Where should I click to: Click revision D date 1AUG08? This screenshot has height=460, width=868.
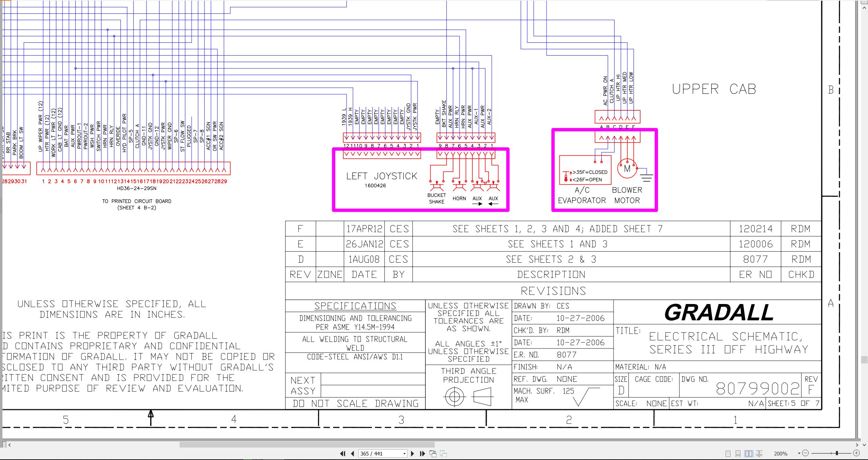click(x=364, y=259)
